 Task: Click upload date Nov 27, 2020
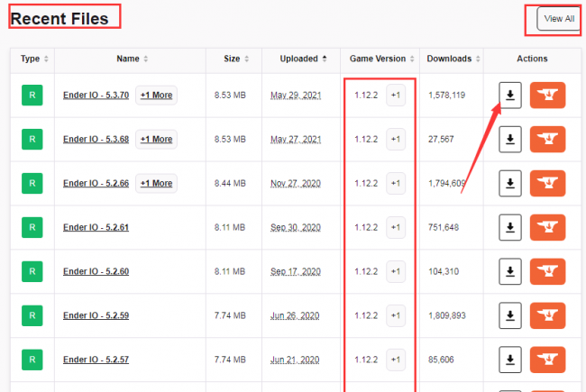[296, 184]
